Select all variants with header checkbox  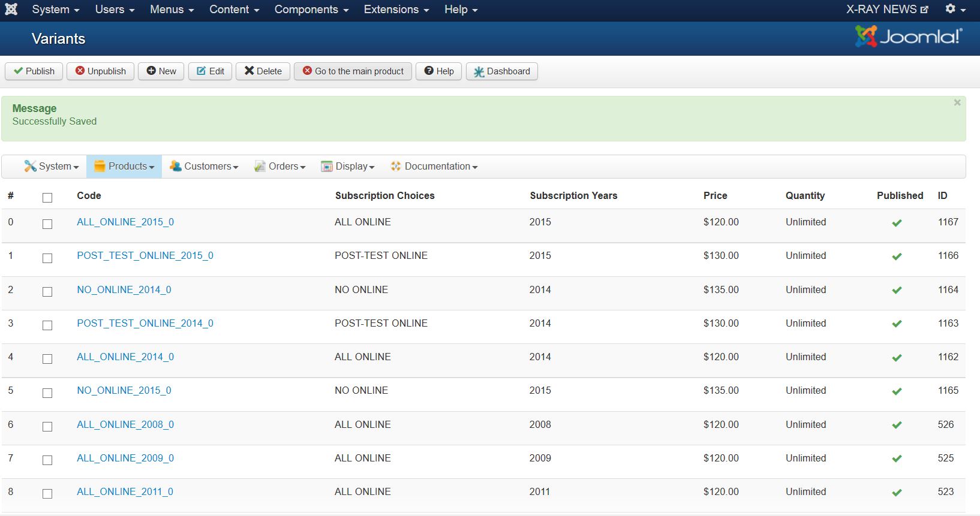[47, 198]
